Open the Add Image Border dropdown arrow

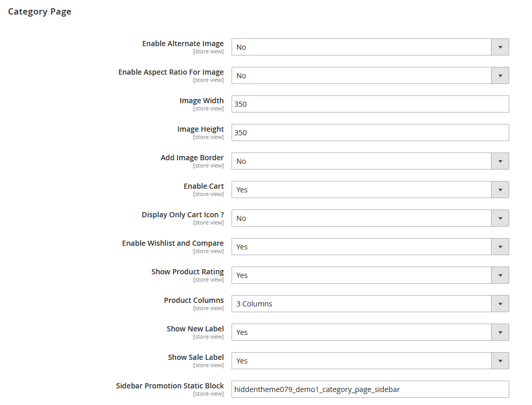pos(499,161)
